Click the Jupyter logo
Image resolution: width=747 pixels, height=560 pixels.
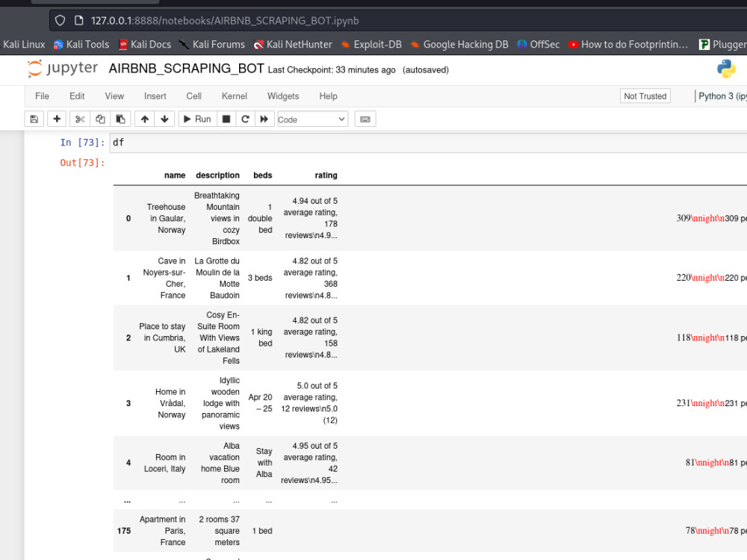(x=63, y=68)
